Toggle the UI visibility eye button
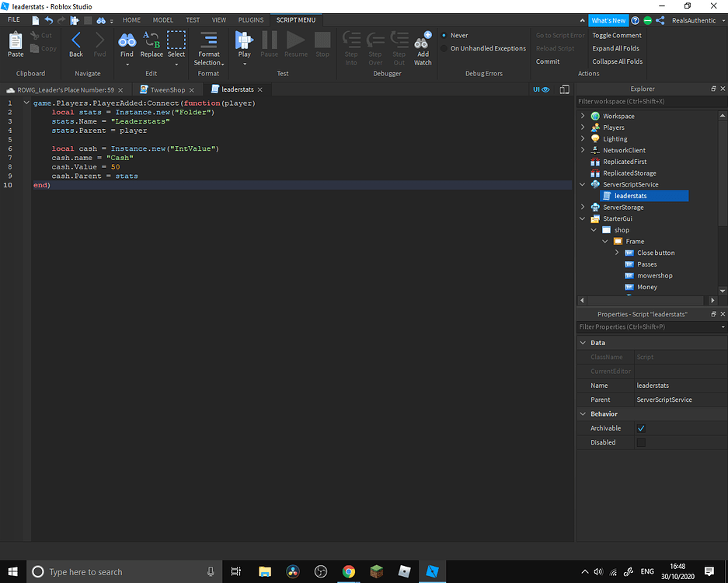This screenshot has width=728, height=583. (542, 89)
